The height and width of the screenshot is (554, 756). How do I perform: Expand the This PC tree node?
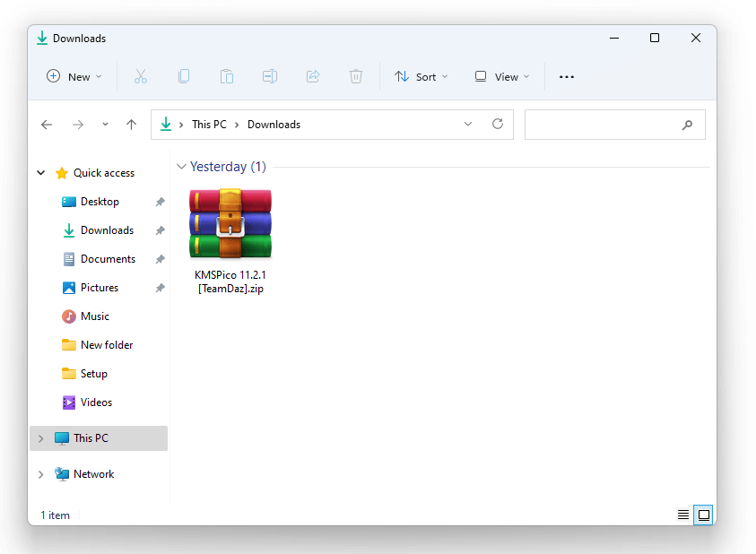(41, 438)
